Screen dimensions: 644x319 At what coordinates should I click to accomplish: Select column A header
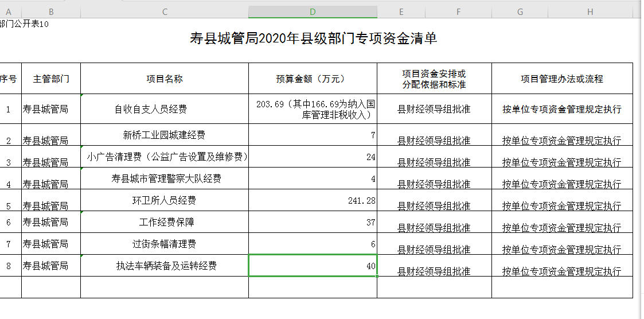(x=9, y=12)
